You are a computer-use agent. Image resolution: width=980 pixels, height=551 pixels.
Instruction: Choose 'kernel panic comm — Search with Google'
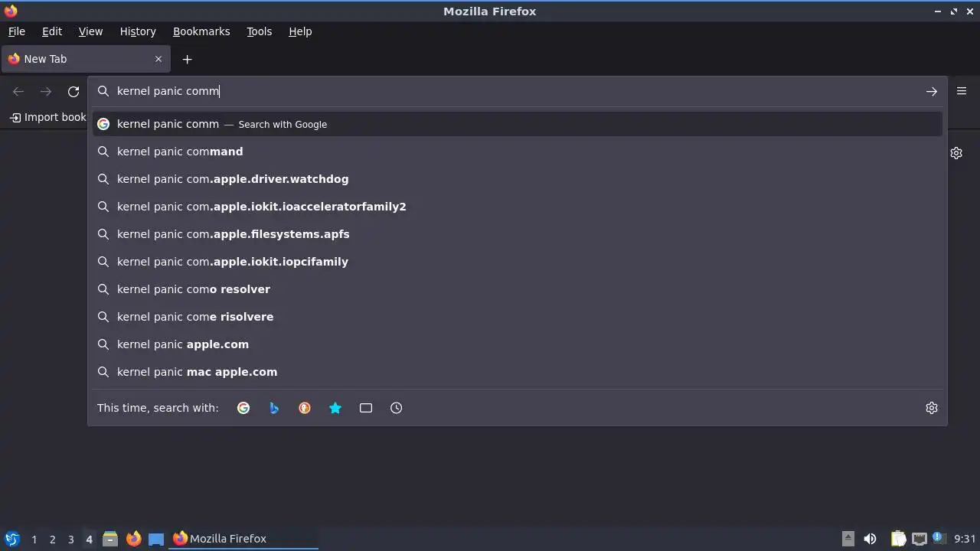(518, 124)
